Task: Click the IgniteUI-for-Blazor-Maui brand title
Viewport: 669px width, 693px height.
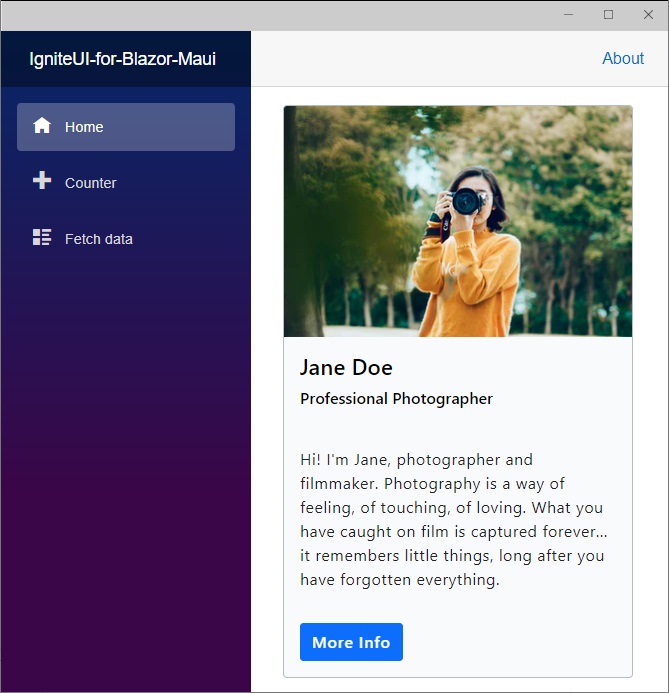Action: [x=123, y=59]
